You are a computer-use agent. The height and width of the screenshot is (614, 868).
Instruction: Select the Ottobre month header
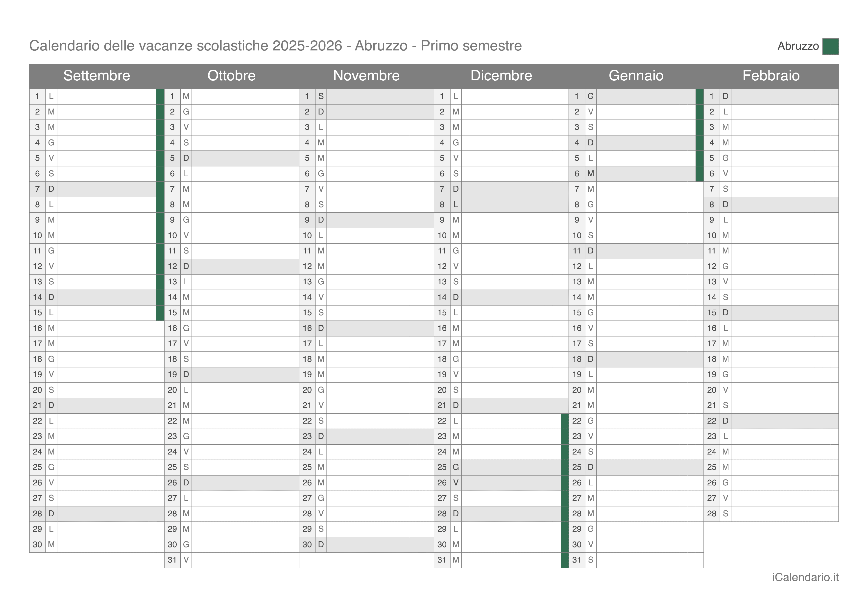tap(231, 76)
